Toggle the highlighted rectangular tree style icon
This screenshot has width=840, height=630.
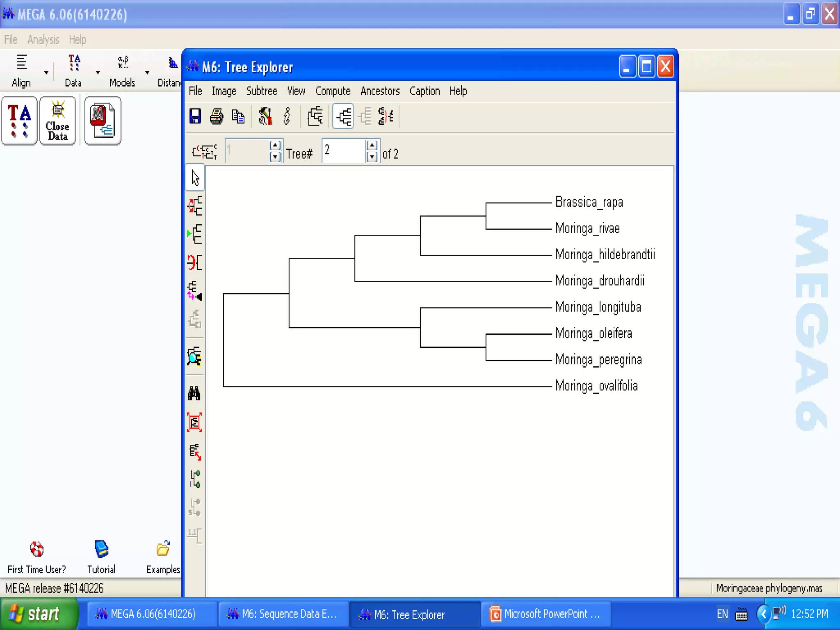pyautogui.click(x=343, y=116)
